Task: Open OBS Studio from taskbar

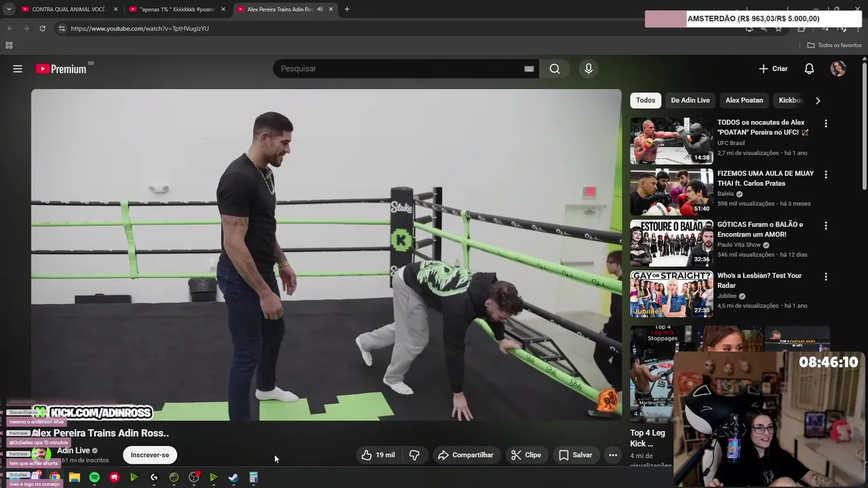Action: click(194, 477)
